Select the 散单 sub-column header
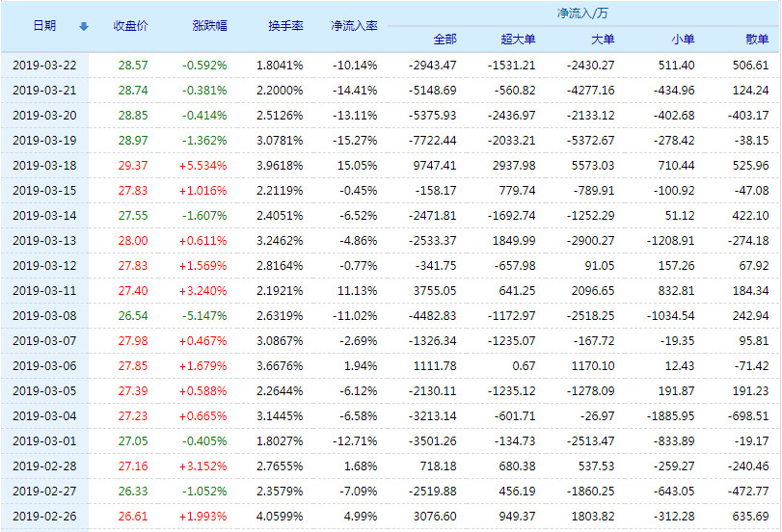Screen dimensions: 782x532 tap(757, 40)
